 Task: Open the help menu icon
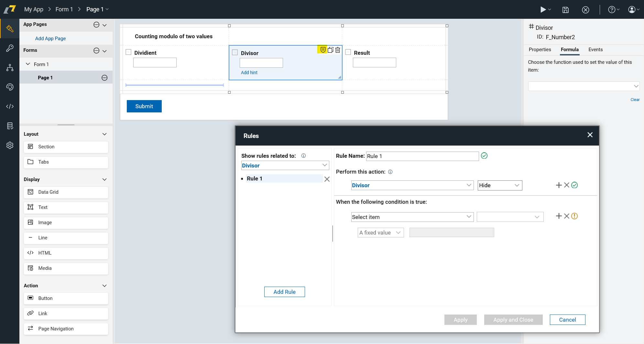click(611, 10)
